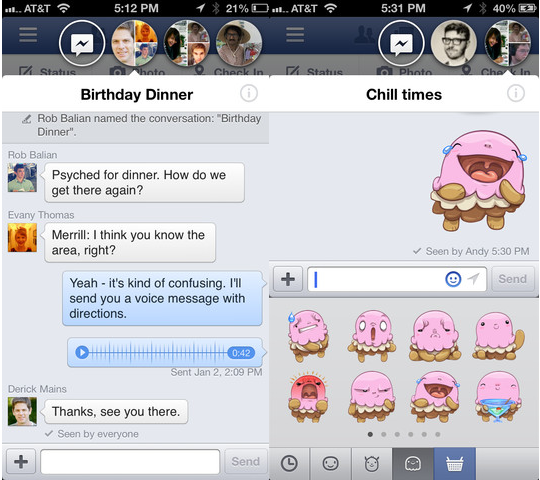Tap the Messenger chat head in the Chill times screen
Screen dimensions: 540x480
[401, 43]
